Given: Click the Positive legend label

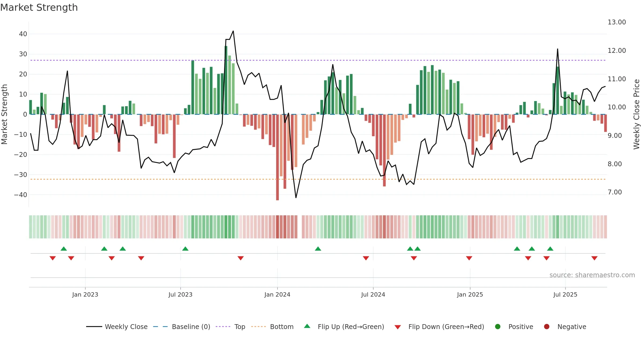Looking at the screenshot, I should coord(521,327).
